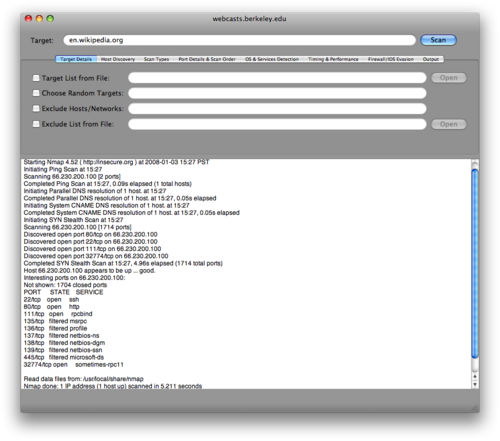Click the window resize grip corner
Viewport: 500px width, 441px height.
coord(475,408)
